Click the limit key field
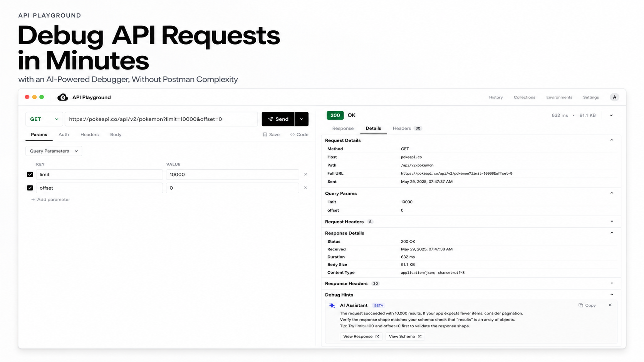644x362 pixels. pos(99,175)
